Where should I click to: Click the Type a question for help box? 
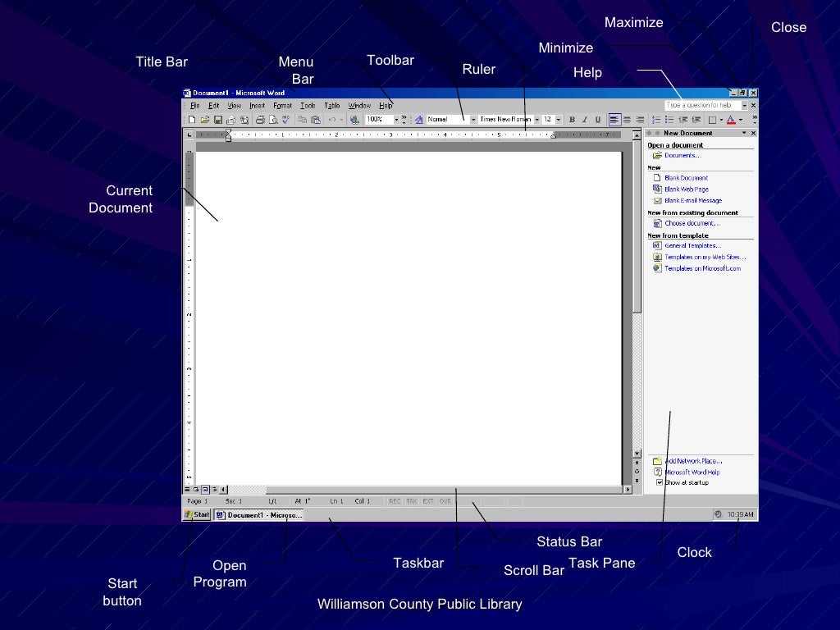click(702, 105)
